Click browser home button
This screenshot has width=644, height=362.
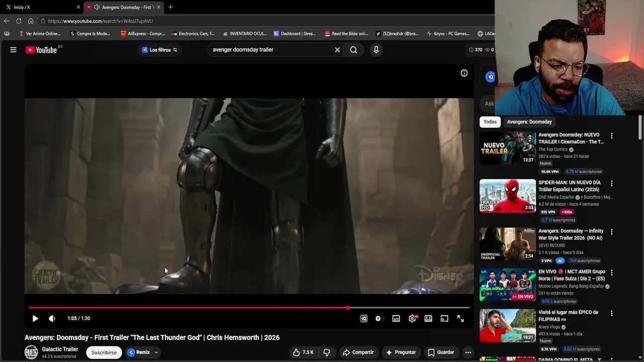[31, 21]
